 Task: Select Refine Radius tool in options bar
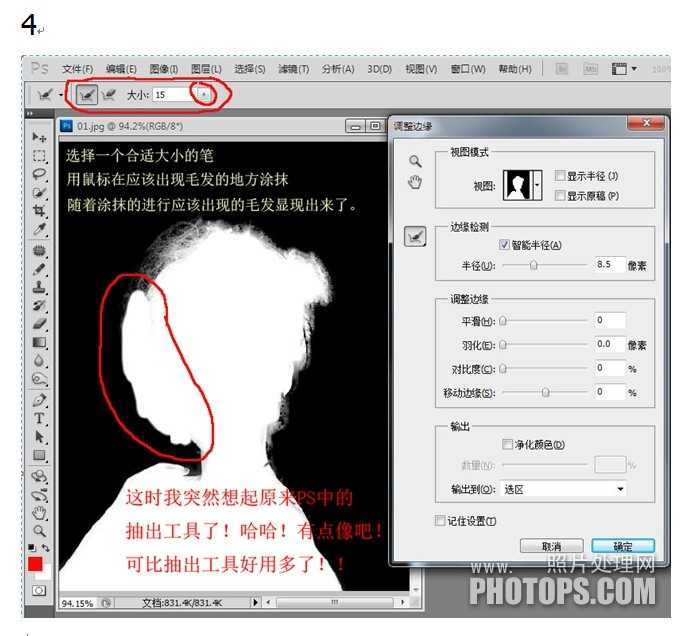click(x=86, y=94)
